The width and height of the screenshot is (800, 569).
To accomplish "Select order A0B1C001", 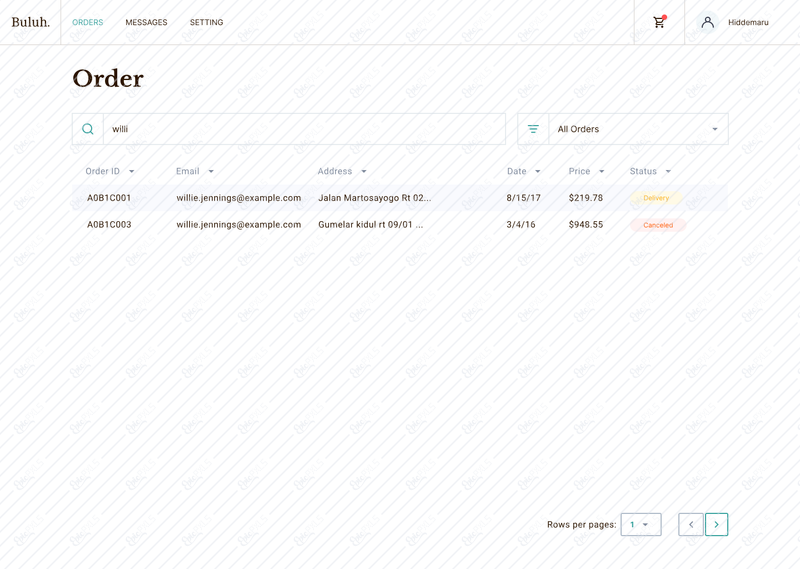I will (109, 197).
